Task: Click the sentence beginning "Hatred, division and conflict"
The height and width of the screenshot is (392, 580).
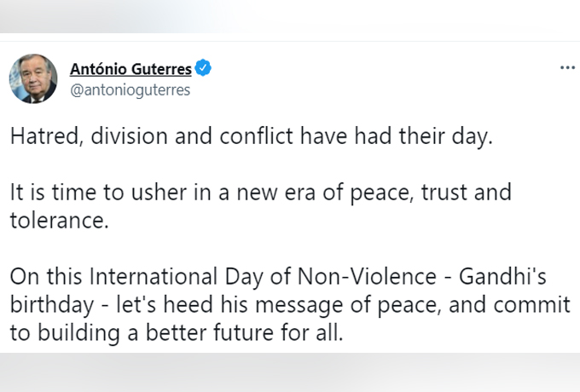Action: (x=252, y=136)
